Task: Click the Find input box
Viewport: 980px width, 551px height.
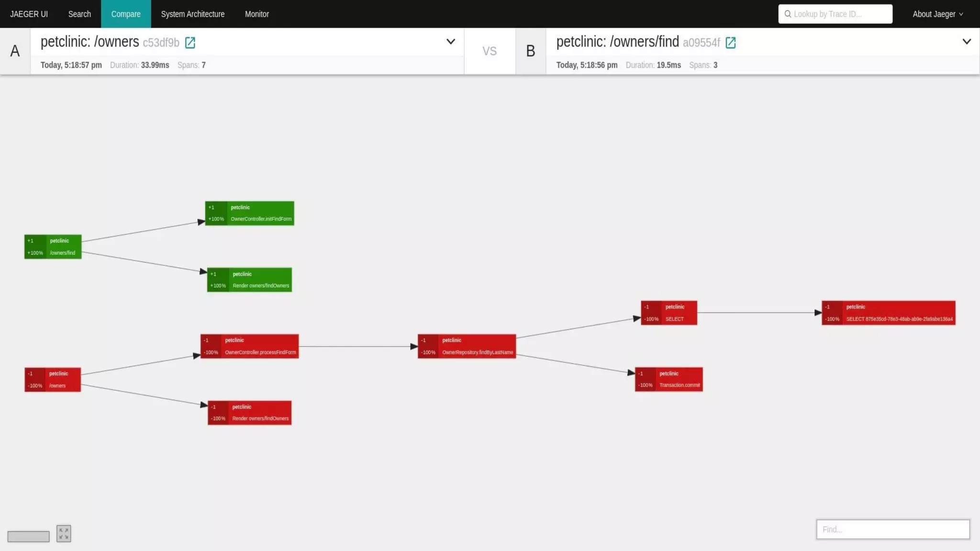Action: tap(892, 529)
